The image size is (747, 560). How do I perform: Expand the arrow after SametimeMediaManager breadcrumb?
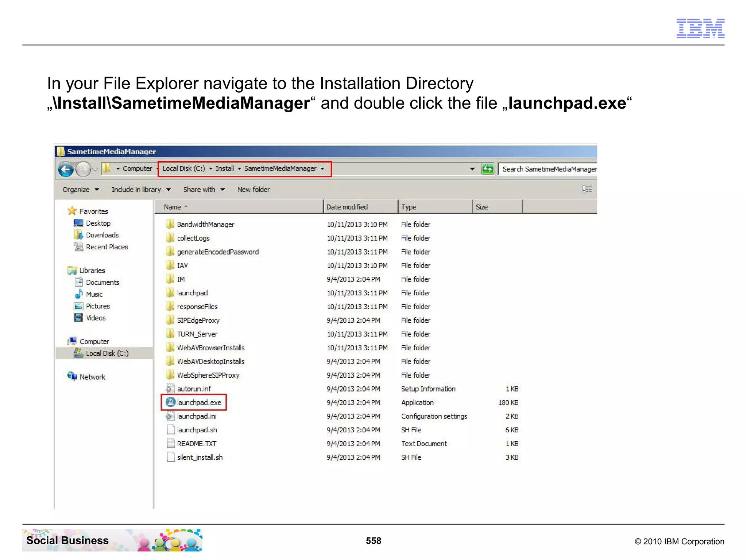click(322, 168)
